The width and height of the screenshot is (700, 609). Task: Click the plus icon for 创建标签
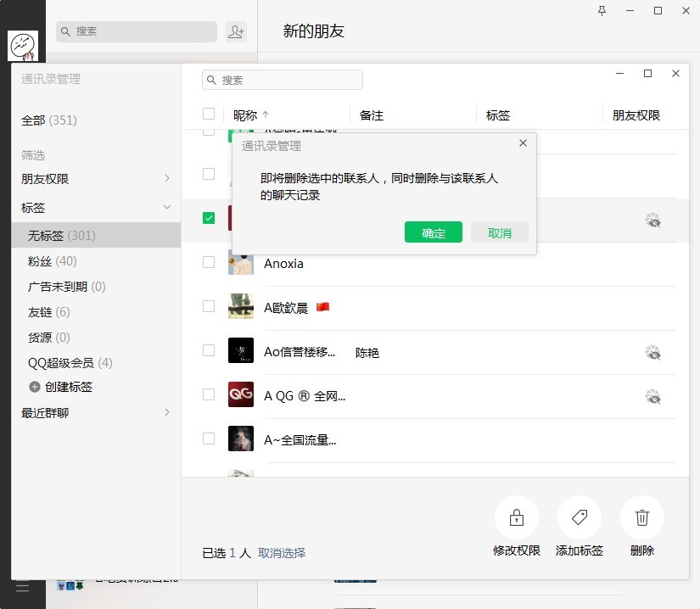pos(35,387)
